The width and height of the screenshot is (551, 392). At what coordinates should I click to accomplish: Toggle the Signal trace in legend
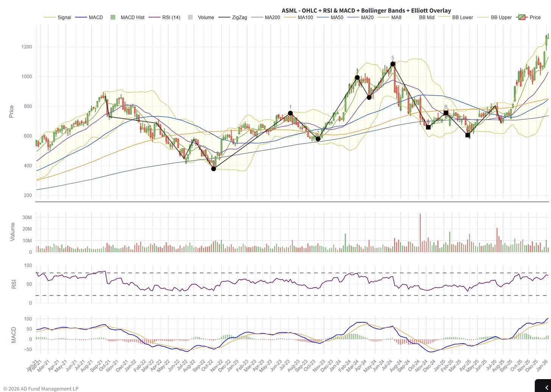tap(57, 17)
